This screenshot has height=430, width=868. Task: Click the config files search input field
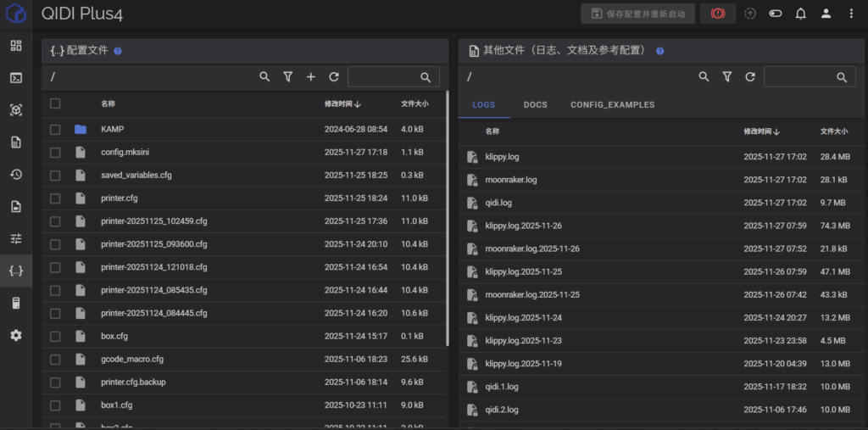click(x=386, y=77)
